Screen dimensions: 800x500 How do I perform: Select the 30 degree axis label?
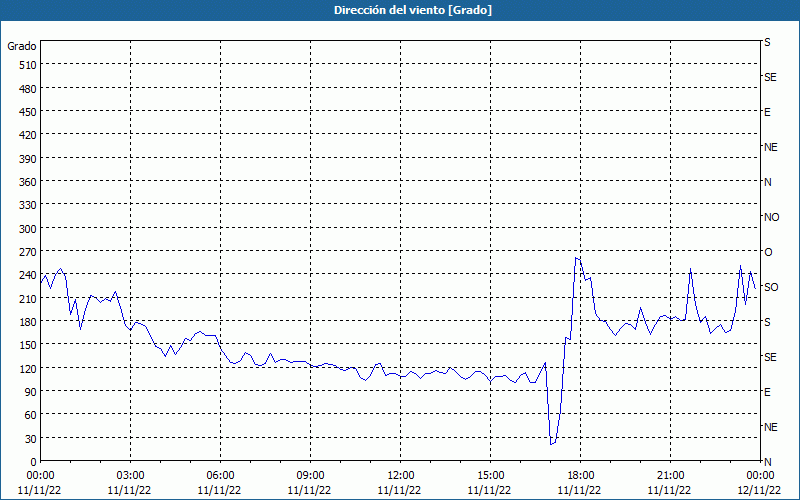[x=31, y=439]
